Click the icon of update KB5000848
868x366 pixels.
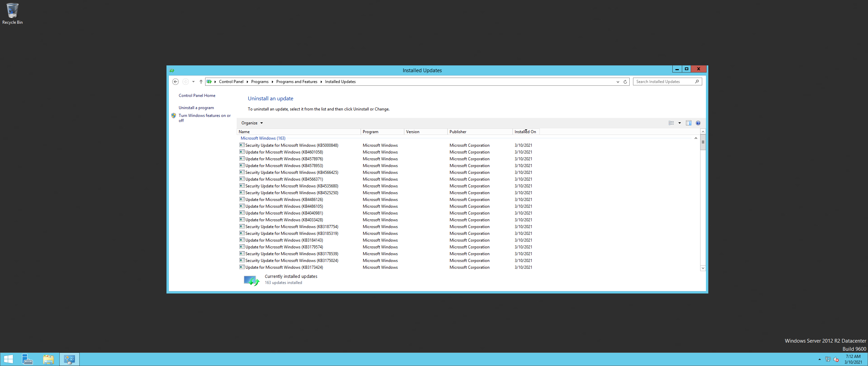pyautogui.click(x=242, y=145)
